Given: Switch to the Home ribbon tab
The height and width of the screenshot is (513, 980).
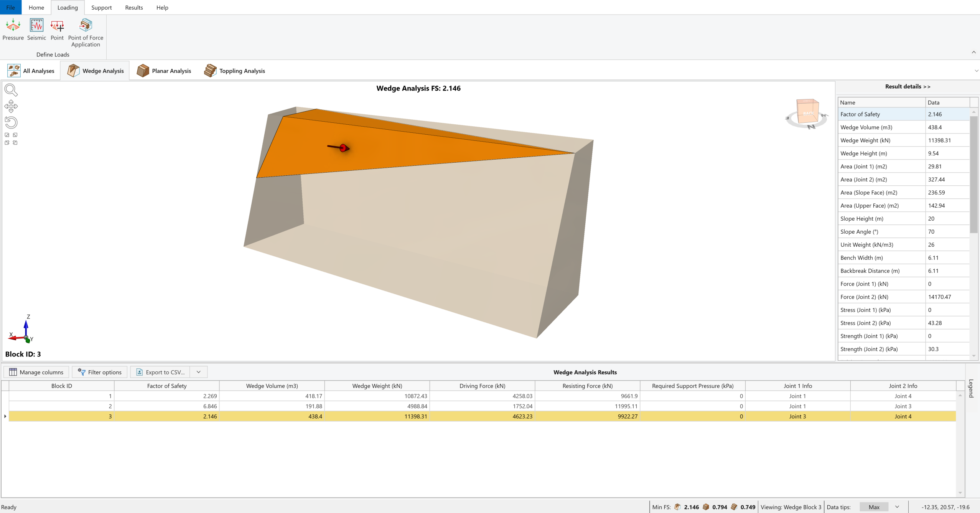Looking at the screenshot, I should coord(36,7).
